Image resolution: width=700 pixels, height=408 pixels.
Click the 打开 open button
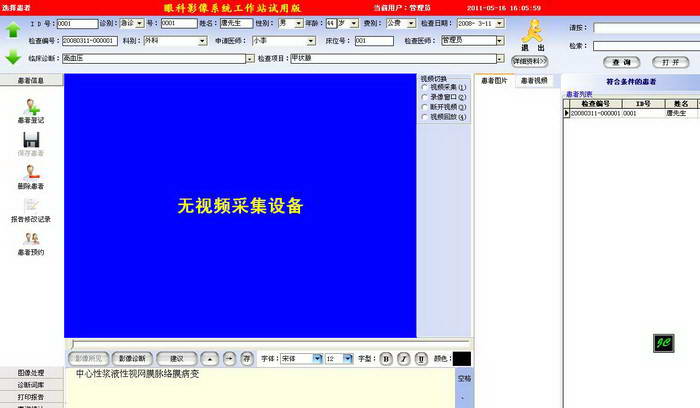tap(671, 62)
